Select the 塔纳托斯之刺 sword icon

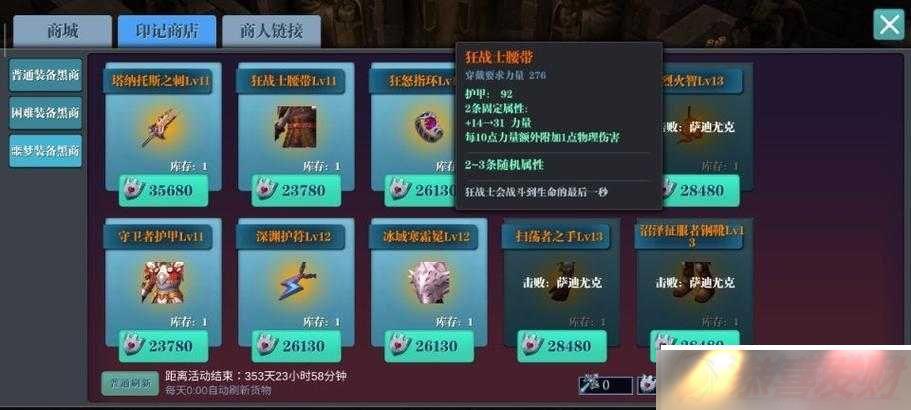[159, 127]
